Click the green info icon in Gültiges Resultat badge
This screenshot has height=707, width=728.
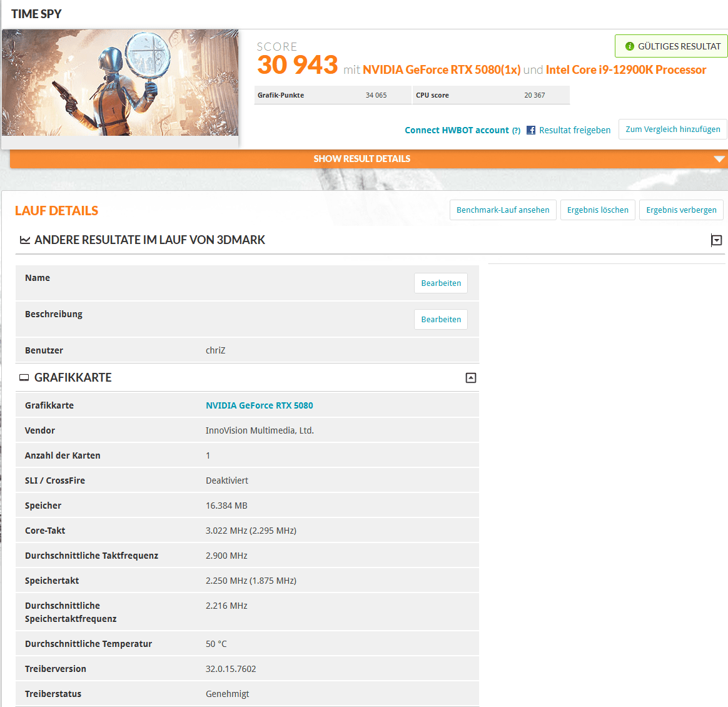point(630,46)
